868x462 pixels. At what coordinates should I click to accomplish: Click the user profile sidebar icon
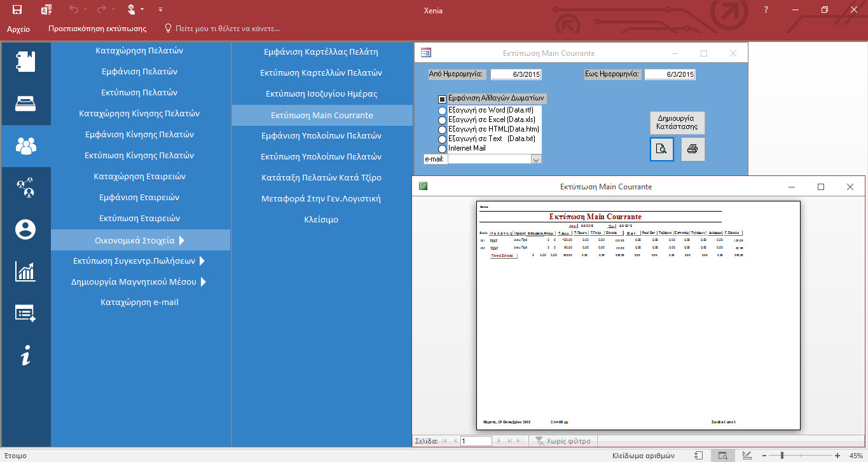(26, 229)
